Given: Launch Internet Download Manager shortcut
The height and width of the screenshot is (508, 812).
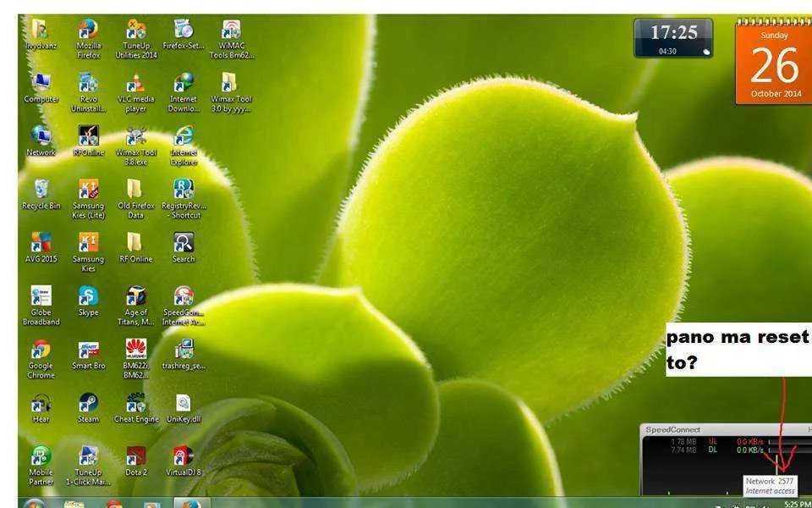Looking at the screenshot, I should tap(184, 93).
